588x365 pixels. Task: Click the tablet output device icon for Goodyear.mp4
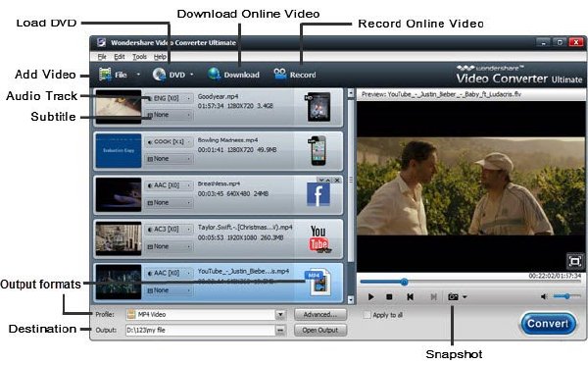point(318,107)
